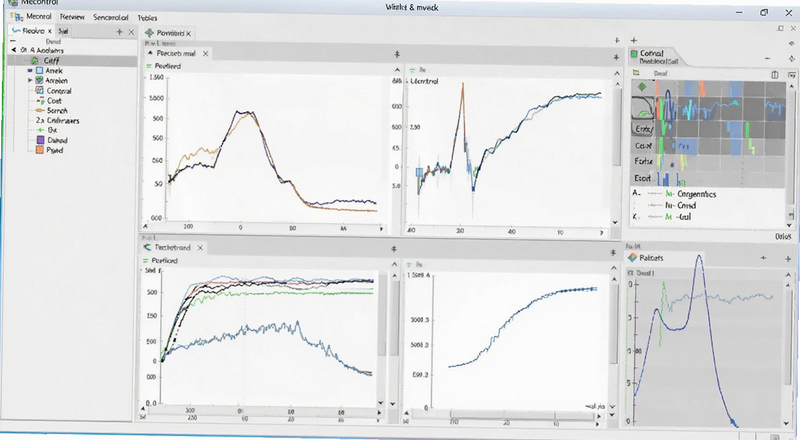Click the green Dx marker icon
The image size is (800, 440).
40,130
